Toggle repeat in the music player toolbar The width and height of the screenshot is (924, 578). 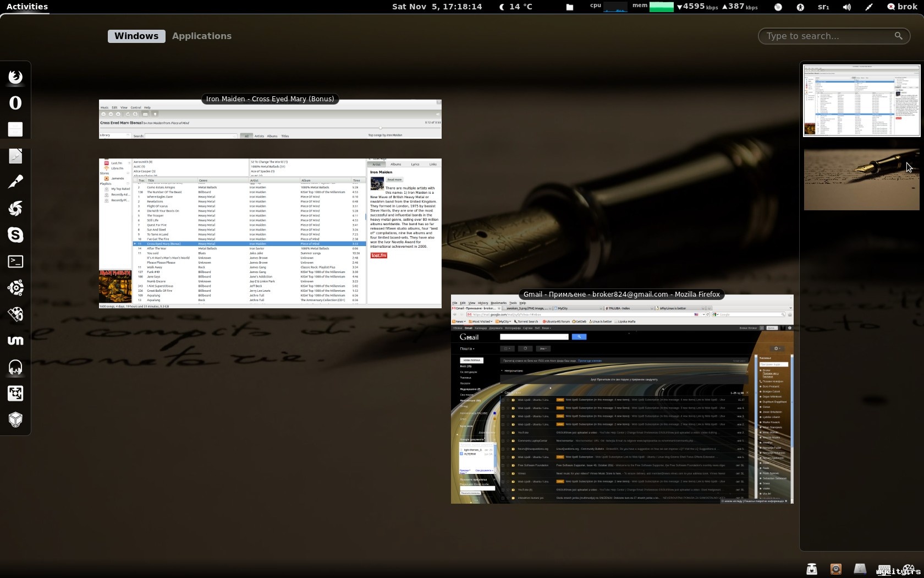coord(128,114)
